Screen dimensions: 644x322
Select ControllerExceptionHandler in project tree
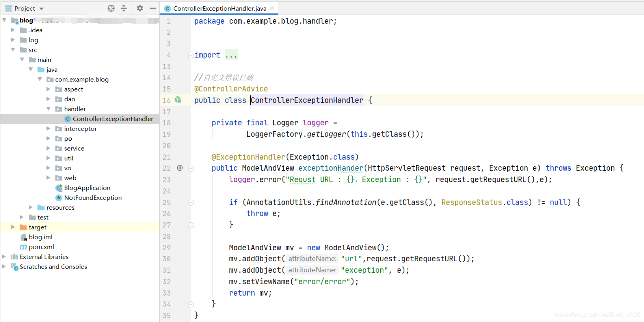point(113,119)
